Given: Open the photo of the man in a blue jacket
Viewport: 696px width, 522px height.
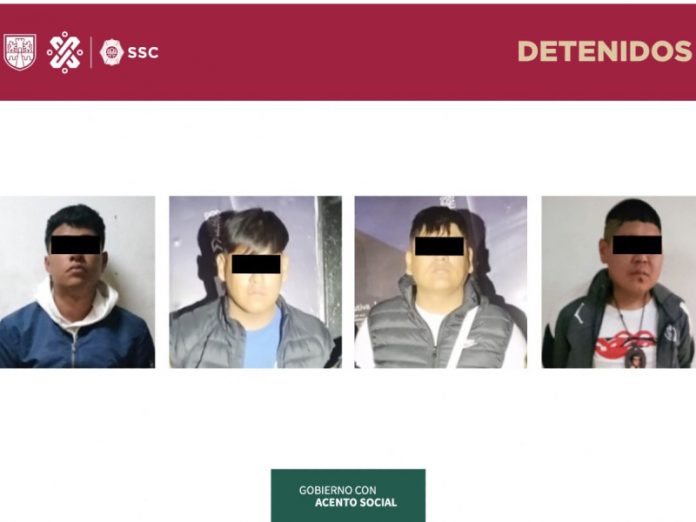Looking at the screenshot, I should point(77,282).
